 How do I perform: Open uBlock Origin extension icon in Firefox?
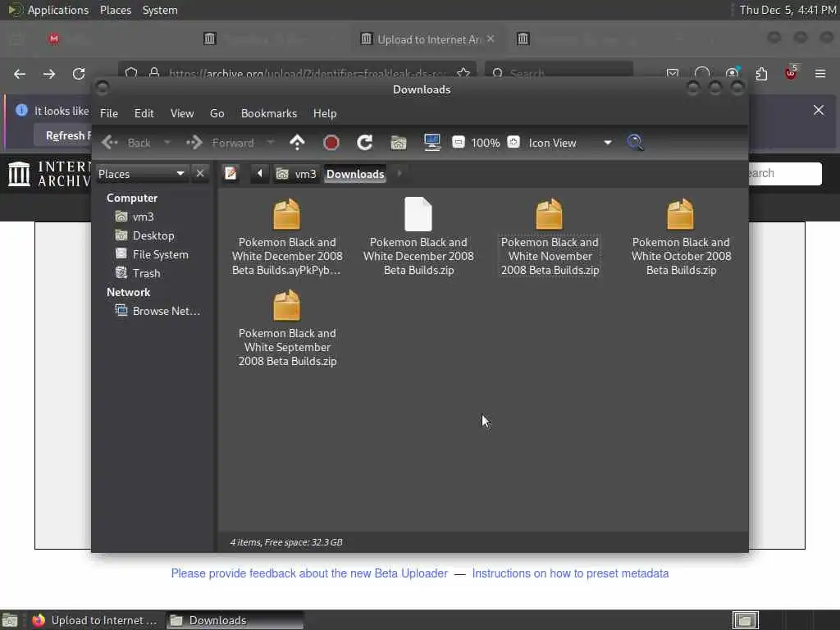pos(791,73)
